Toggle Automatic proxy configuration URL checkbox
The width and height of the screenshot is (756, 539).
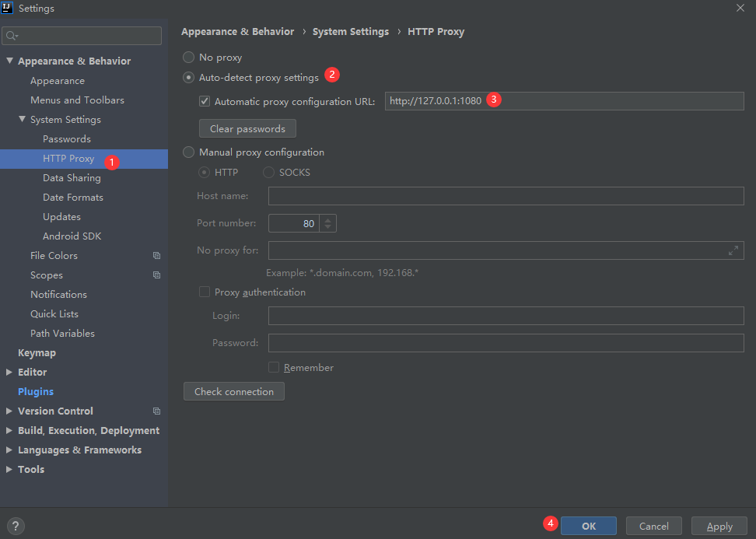(205, 101)
